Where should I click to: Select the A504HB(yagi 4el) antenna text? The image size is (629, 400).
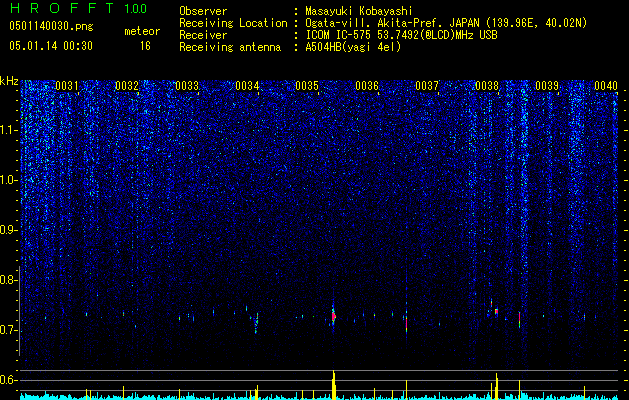(353, 47)
